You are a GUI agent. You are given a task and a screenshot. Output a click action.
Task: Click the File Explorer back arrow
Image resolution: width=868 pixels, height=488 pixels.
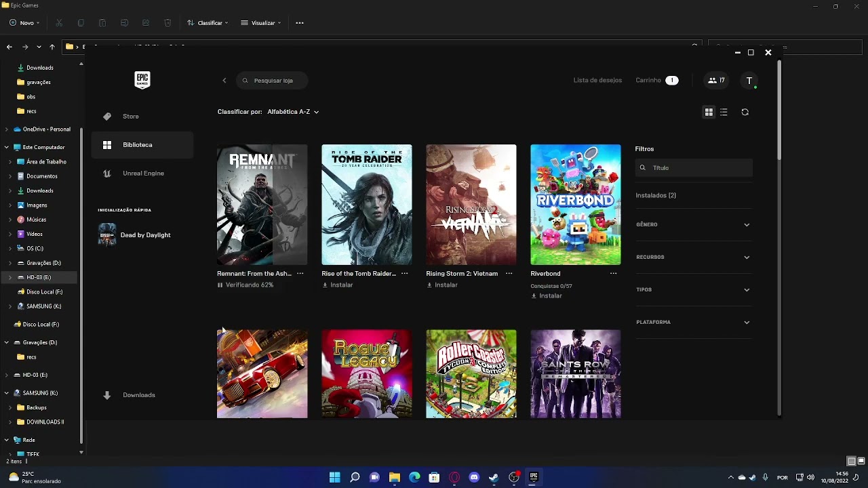[x=9, y=47]
